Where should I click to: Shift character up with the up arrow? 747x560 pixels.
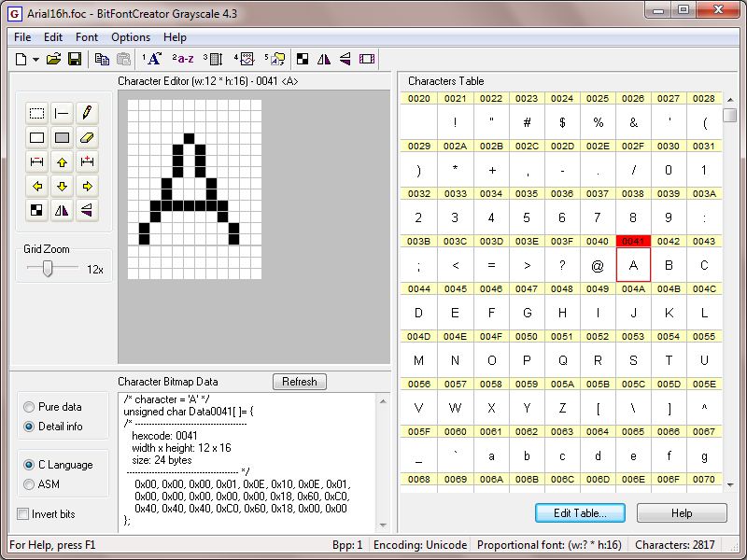coord(62,162)
